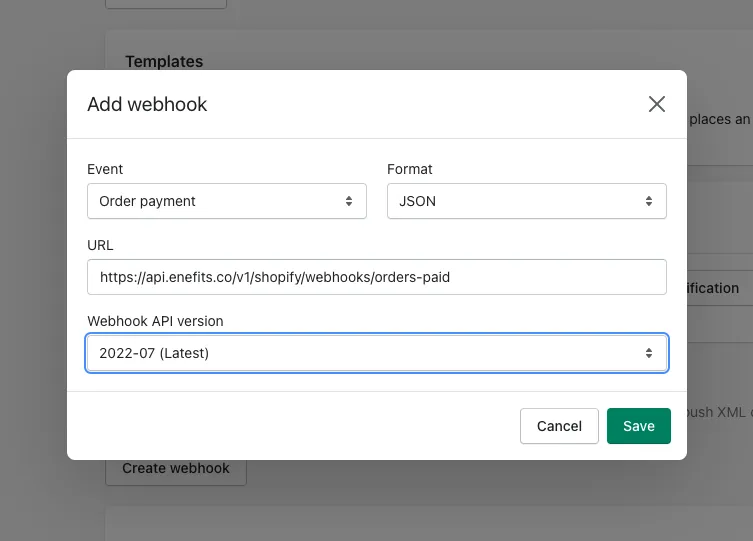
Task: Click the Format field label
Action: pyautogui.click(x=410, y=169)
